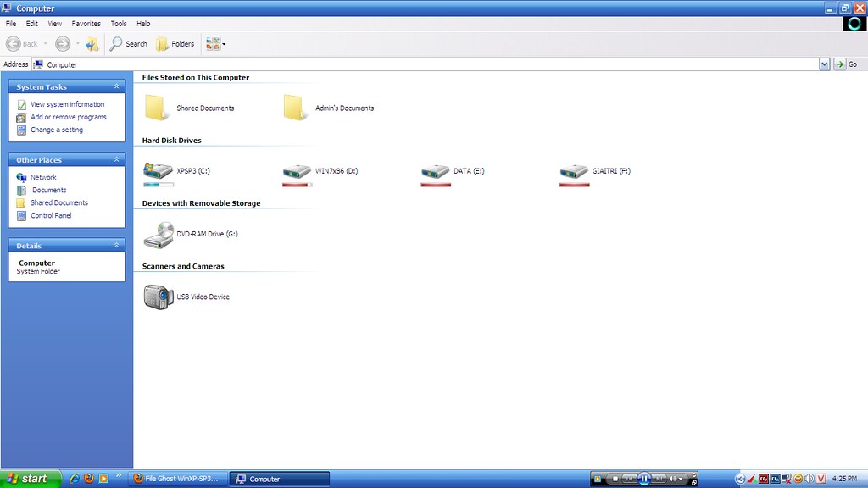Show hidden system tray icons arrow
The height and width of the screenshot is (488, 868).
[740, 479]
